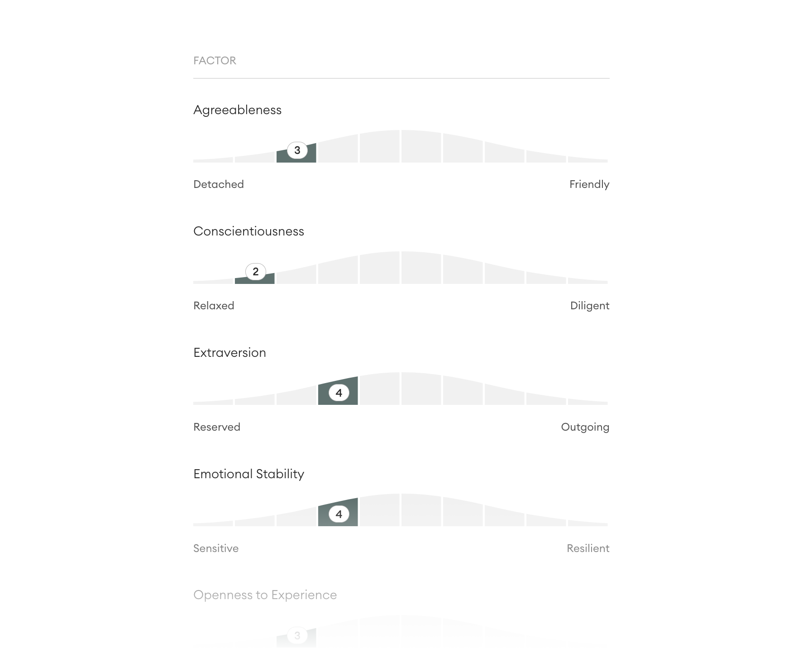Click the Detached label under Agreeableness
The image size is (812, 653).
pyautogui.click(x=219, y=184)
